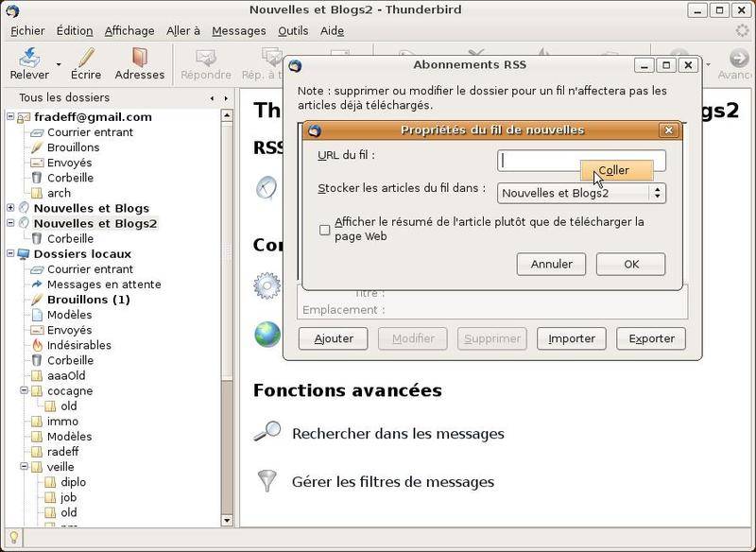This screenshot has height=552, width=756.
Task: Select Envoyés under fradeff@gmail.com
Action: [69, 163]
